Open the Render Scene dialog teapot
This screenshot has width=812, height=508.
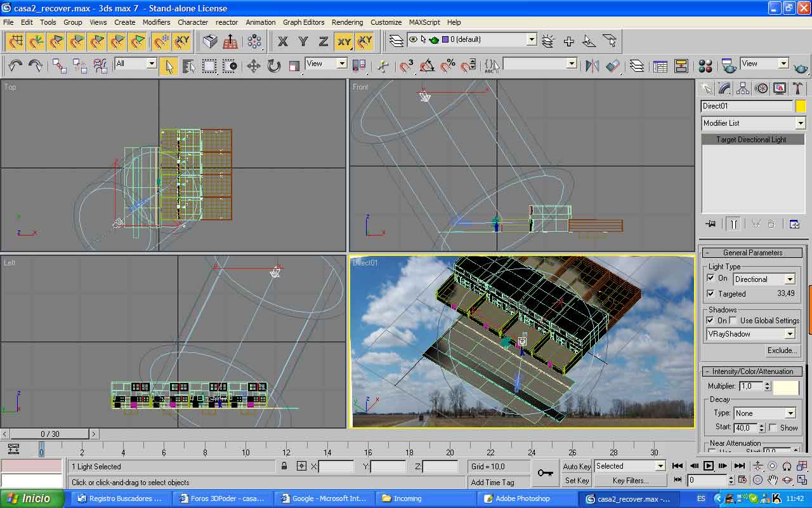pyautogui.click(x=730, y=65)
